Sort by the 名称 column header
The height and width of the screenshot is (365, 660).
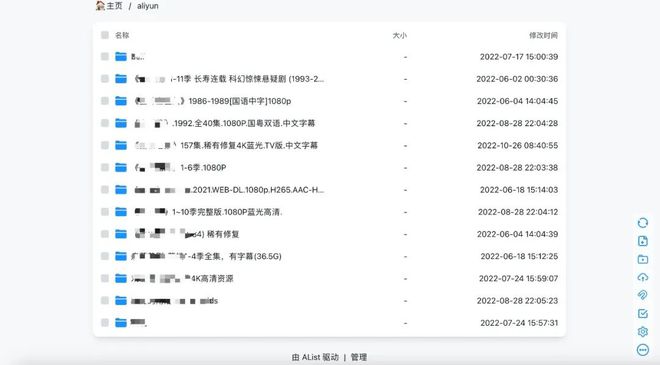pos(122,35)
